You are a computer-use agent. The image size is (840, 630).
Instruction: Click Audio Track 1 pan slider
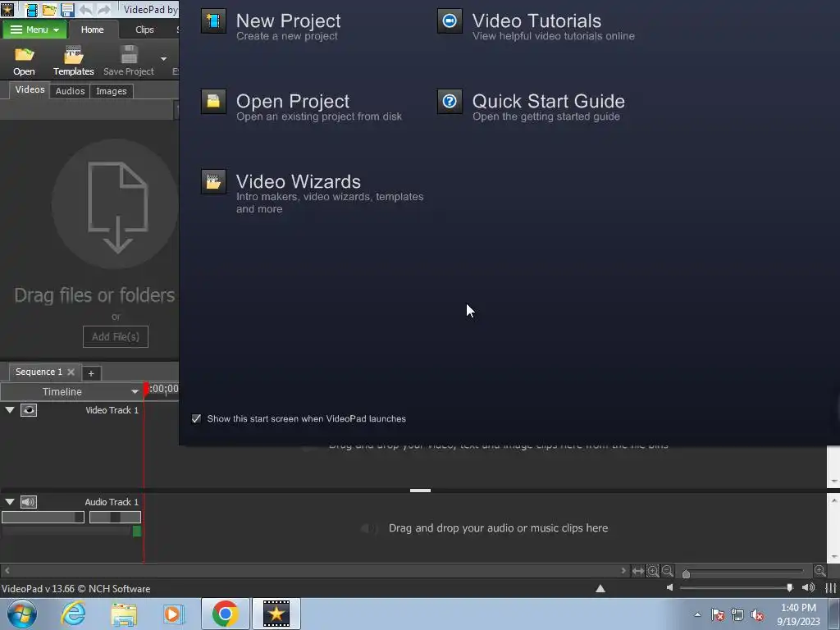click(115, 517)
